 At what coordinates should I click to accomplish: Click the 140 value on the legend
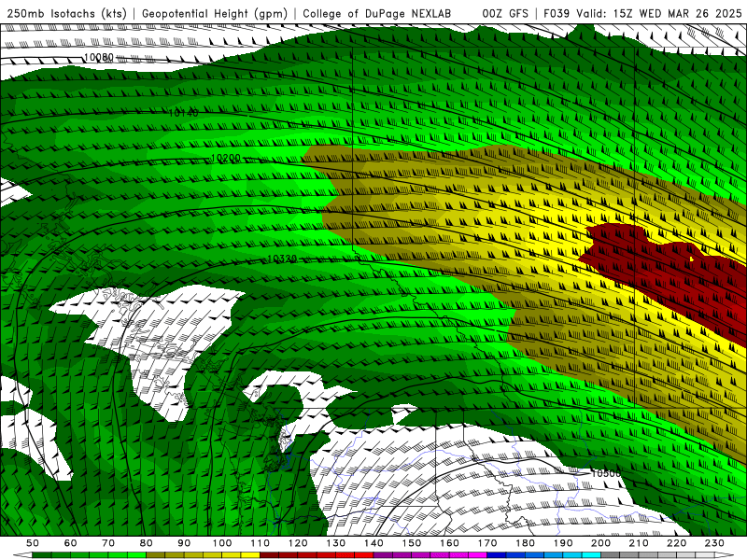coord(373,543)
